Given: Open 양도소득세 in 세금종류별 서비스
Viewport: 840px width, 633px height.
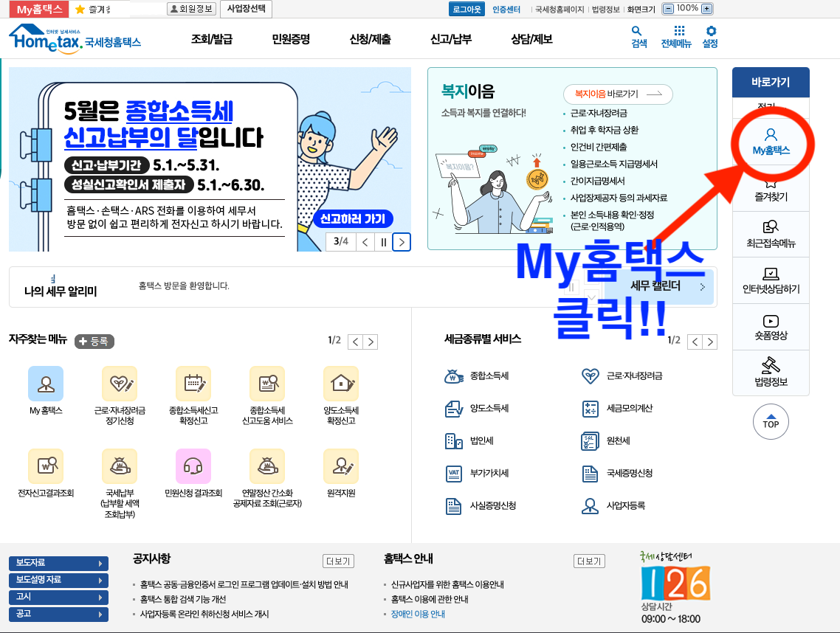Looking at the screenshot, I should (x=477, y=409).
